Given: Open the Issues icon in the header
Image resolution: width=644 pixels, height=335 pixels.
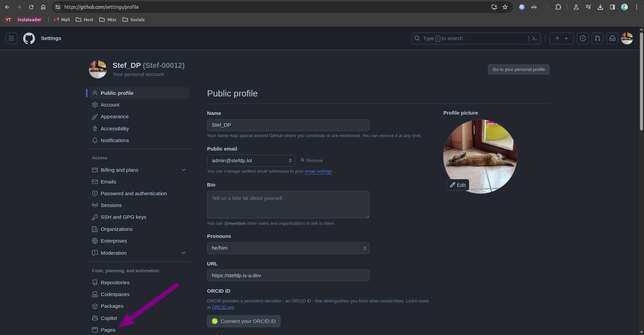Looking at the screenshot, I should point(583,38).
